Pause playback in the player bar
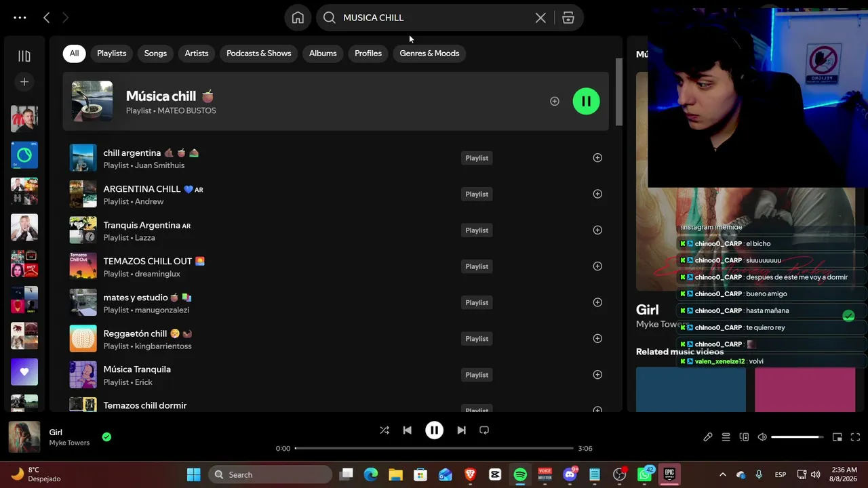The image size is (868, 488). click(x=434, y=430)
